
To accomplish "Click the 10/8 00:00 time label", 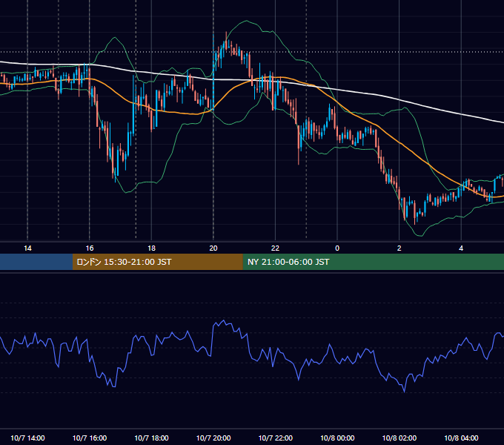I will point(337,438).
